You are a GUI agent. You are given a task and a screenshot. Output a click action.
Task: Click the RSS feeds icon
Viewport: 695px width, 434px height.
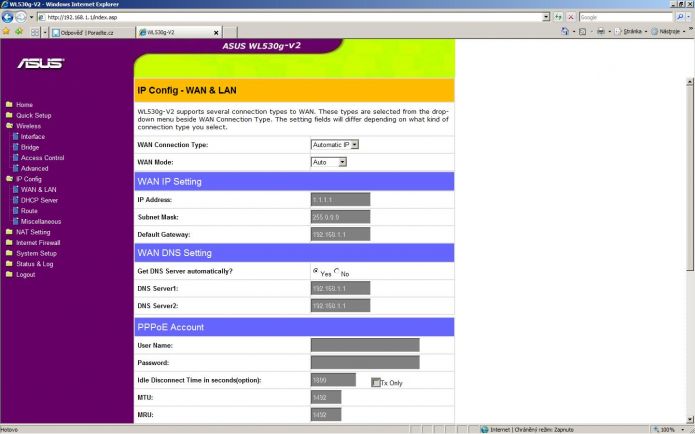pos(582,32)
